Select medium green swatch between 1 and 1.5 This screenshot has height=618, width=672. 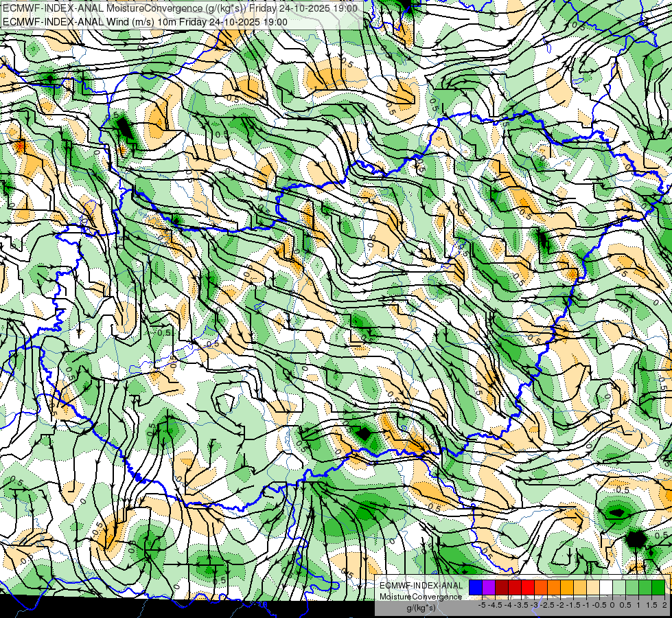[645, 587]
